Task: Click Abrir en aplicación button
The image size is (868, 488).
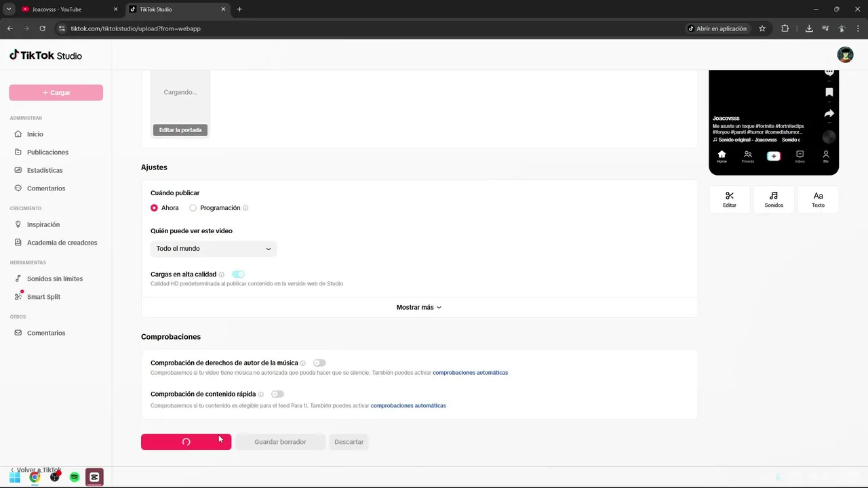Action: pos(717,28)
